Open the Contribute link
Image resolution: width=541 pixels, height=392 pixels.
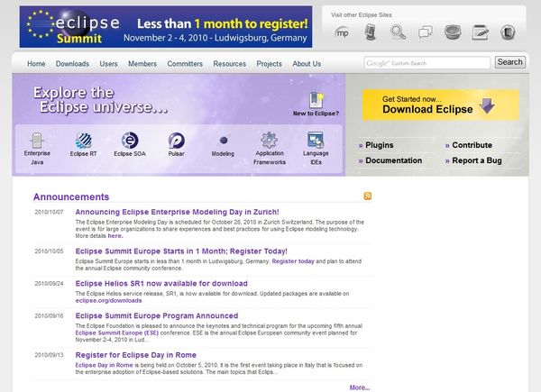[472, 145]
